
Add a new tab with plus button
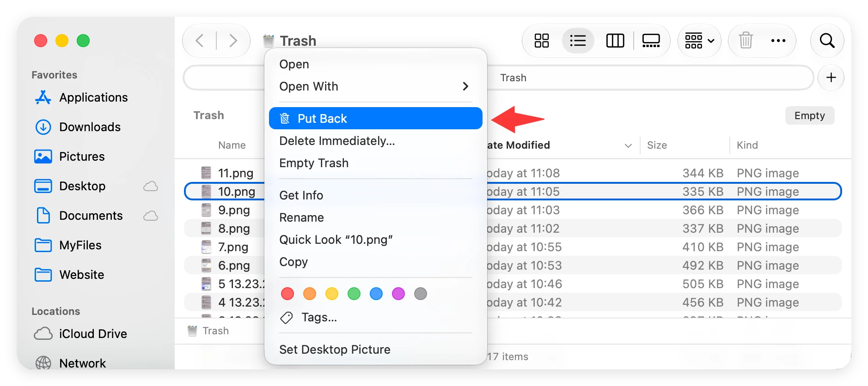coord(831,78)
